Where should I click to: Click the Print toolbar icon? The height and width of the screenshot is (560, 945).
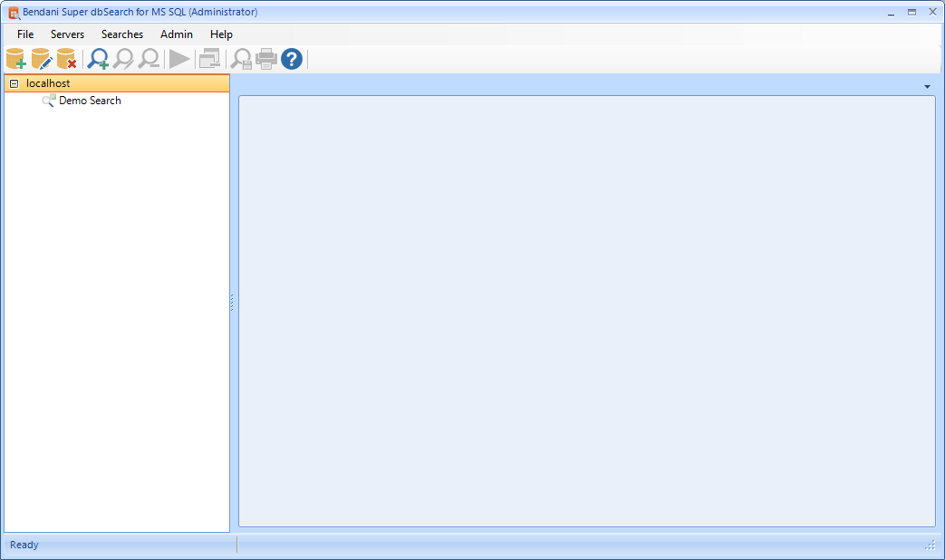coord(265,60)
